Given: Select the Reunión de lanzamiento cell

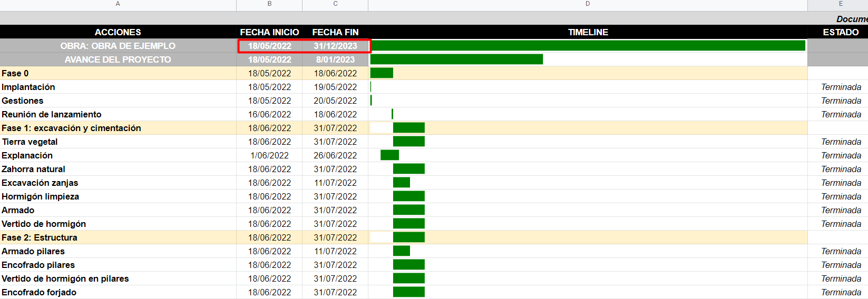Looking at the screenshot, I should [x=118, y=114].
